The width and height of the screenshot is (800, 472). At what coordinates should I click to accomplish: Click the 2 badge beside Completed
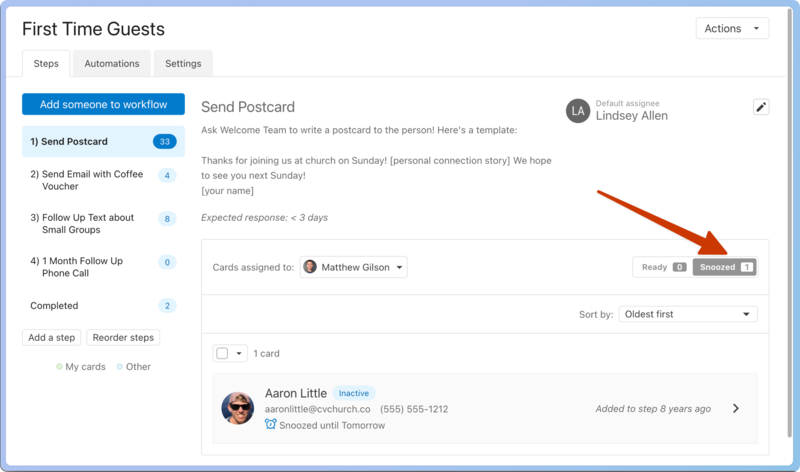167,306
